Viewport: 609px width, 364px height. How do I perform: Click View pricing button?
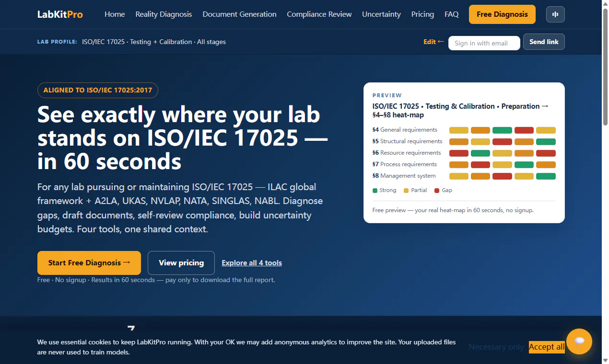[181, 262]
